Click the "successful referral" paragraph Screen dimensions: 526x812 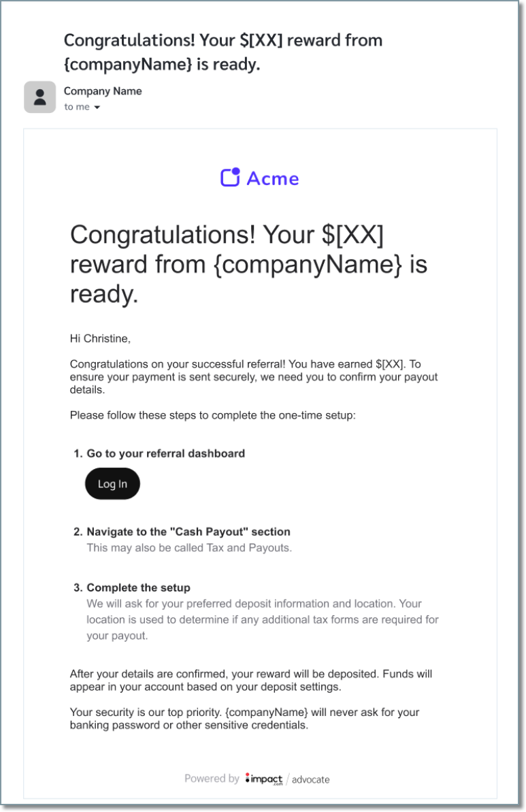click(254, 377)
